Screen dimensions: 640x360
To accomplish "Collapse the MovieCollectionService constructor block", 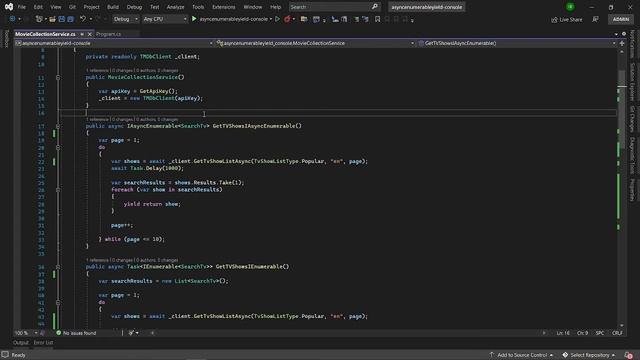I will tap(58, 77).
